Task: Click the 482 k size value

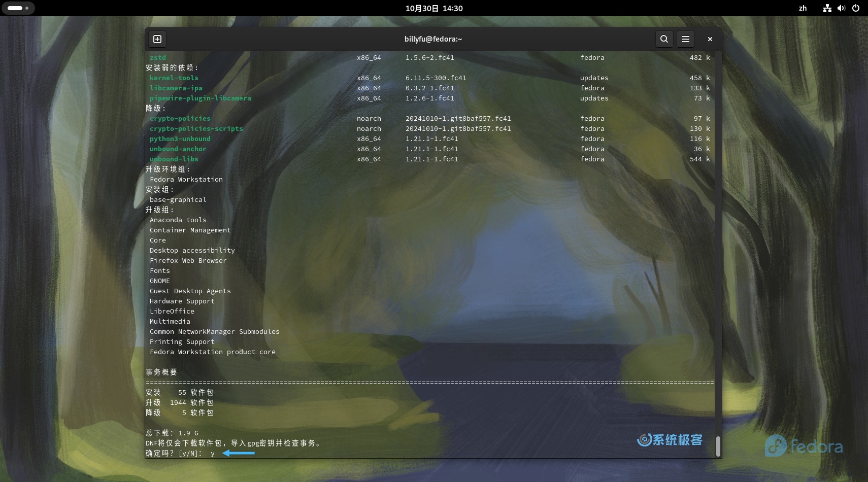Action: [700, 57]
